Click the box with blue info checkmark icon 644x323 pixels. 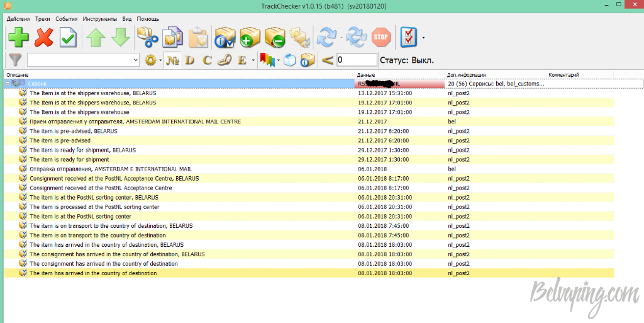225,37
